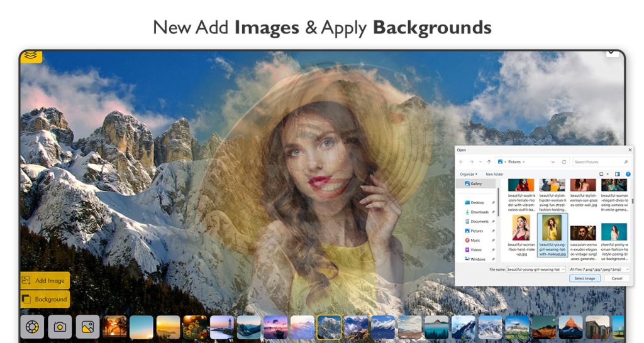Viewport: 644px width, 343px height.
Task: Click the Background button
Action: [45, 299]
